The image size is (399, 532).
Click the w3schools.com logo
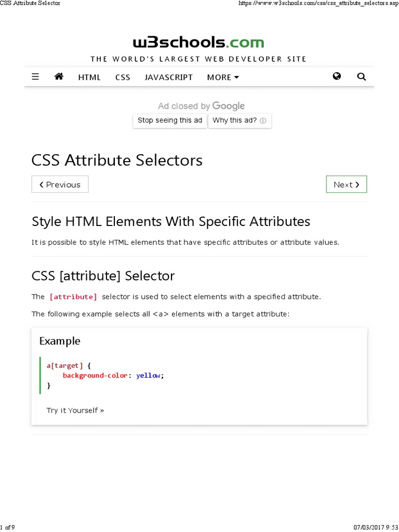click(x=198, y=43)
